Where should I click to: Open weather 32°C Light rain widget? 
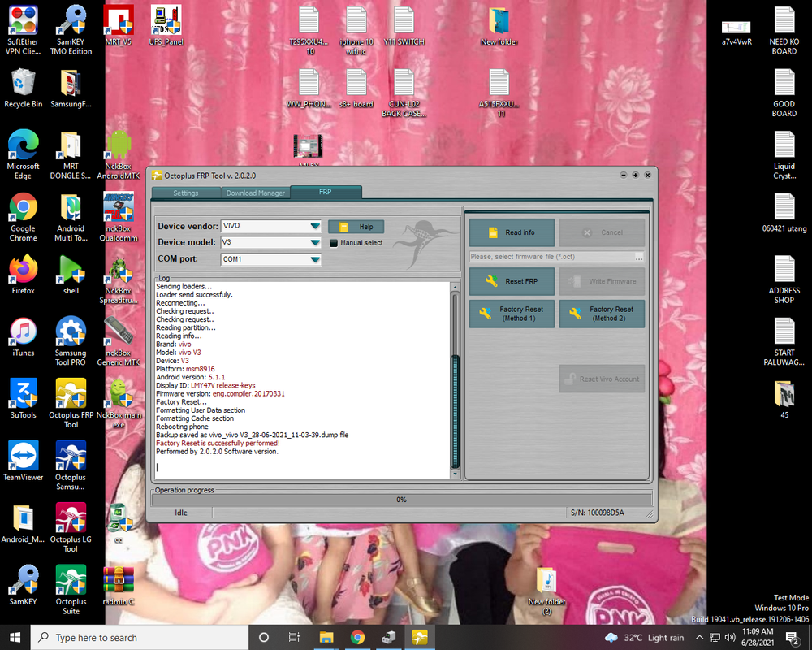click(644, 638)
